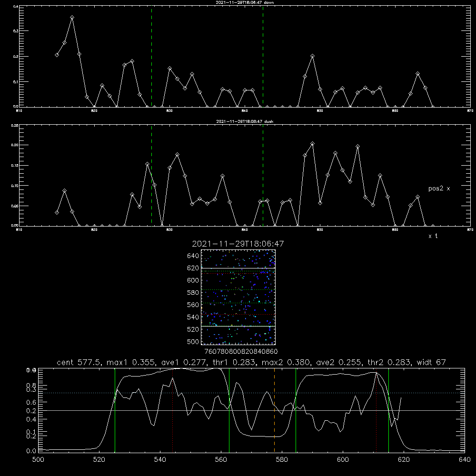The width and height of the screenshot is (476, 476).
Task: Click the "600" y-axis label beside the pixel image
Action: pos(193,280)
